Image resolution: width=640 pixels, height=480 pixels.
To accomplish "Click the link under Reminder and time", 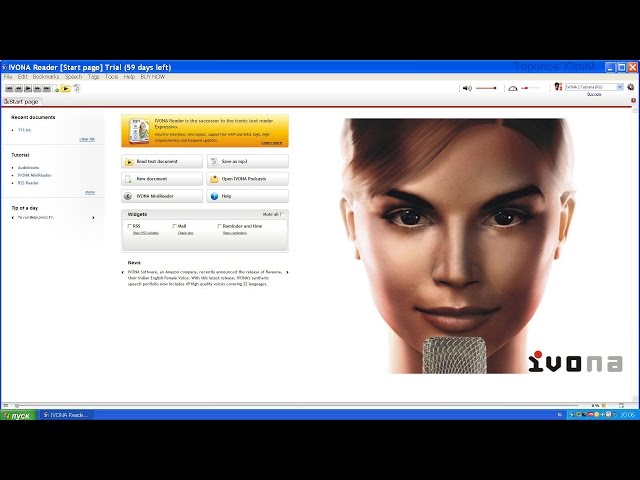I will (x=235, y=233).
